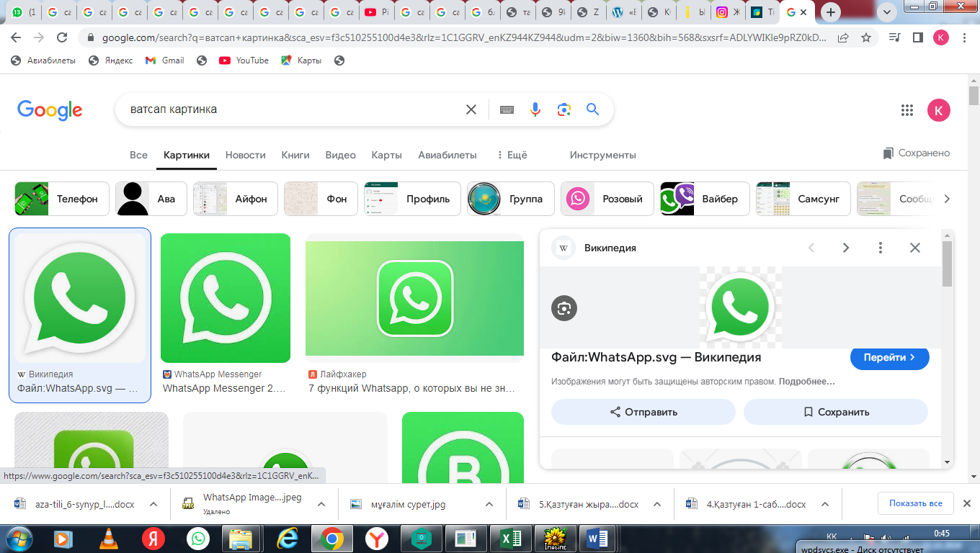Open Internet Explorer from the taskbar

tap(287, 539)
